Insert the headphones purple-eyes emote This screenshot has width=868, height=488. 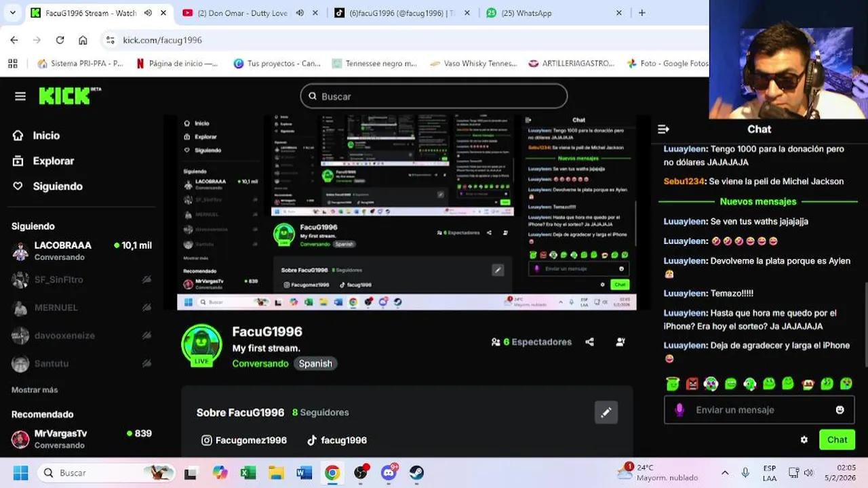pos(711,384)
